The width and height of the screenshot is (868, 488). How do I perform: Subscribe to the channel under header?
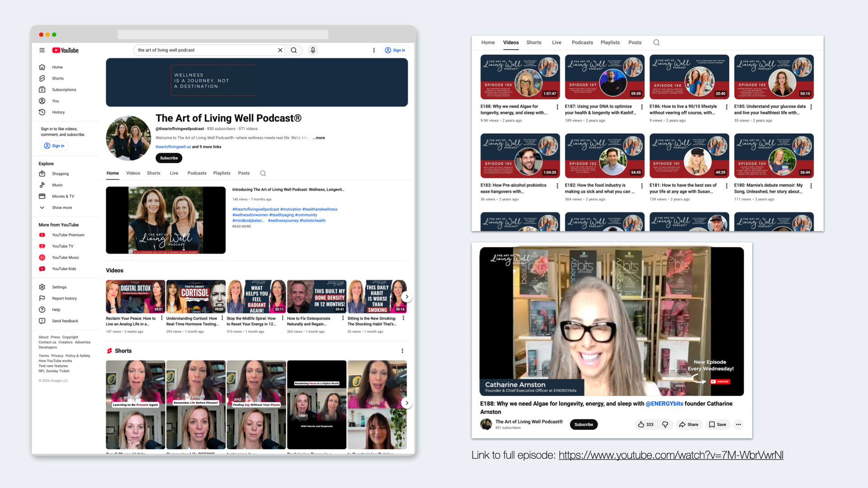(x=169, y=158)
